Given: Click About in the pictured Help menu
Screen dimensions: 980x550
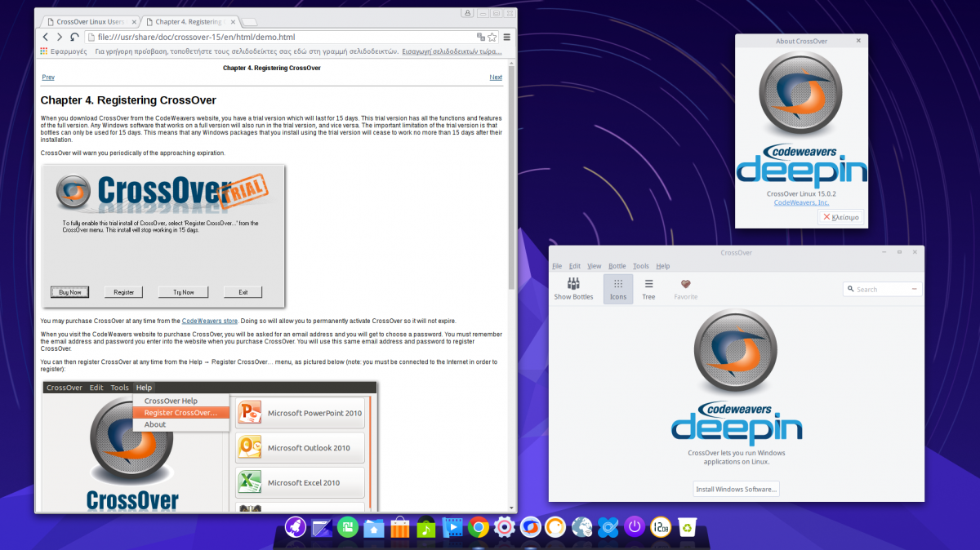Looking at the screenshot, I should point(155,424).
